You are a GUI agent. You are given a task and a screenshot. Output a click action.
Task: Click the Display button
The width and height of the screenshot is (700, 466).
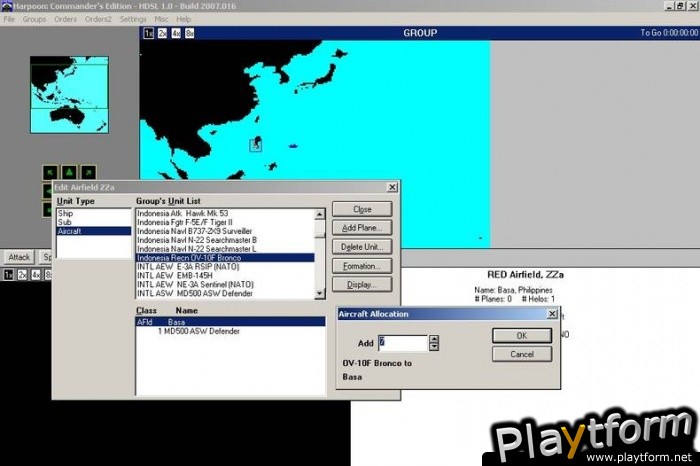(x=362, y=285)
